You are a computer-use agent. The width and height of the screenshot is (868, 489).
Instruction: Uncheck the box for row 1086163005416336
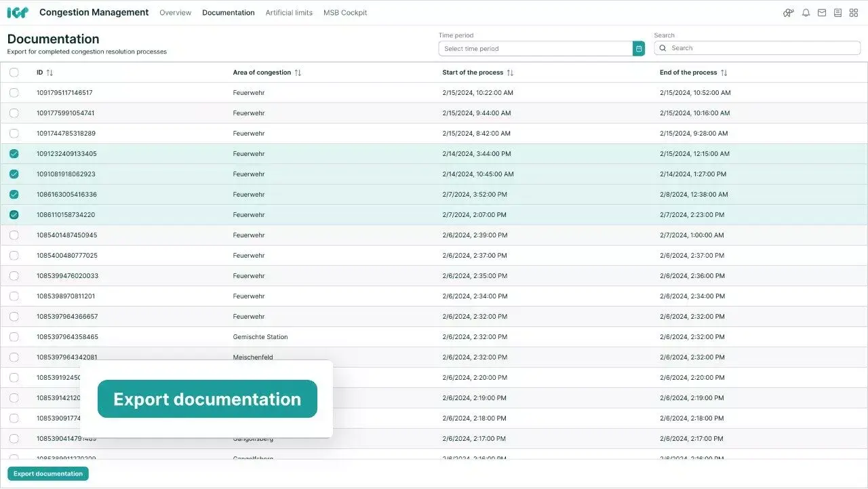tap(14, 195)
